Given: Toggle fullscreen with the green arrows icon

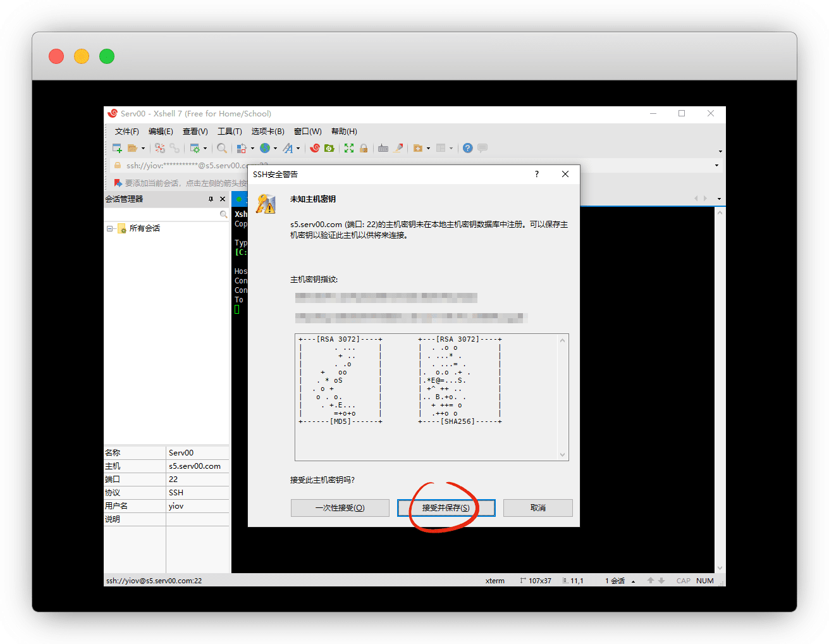Looking at the screenshot, I should [x=349, y=148].
